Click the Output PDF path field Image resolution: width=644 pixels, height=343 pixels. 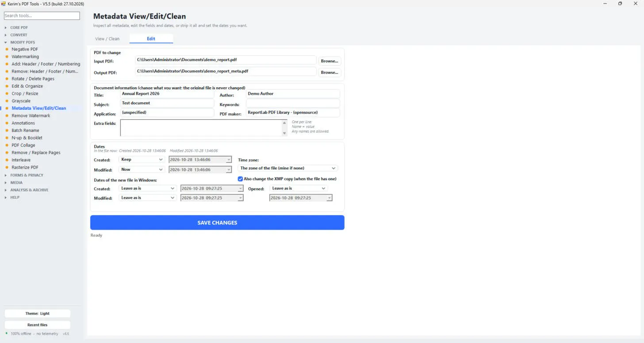point(226,71)
